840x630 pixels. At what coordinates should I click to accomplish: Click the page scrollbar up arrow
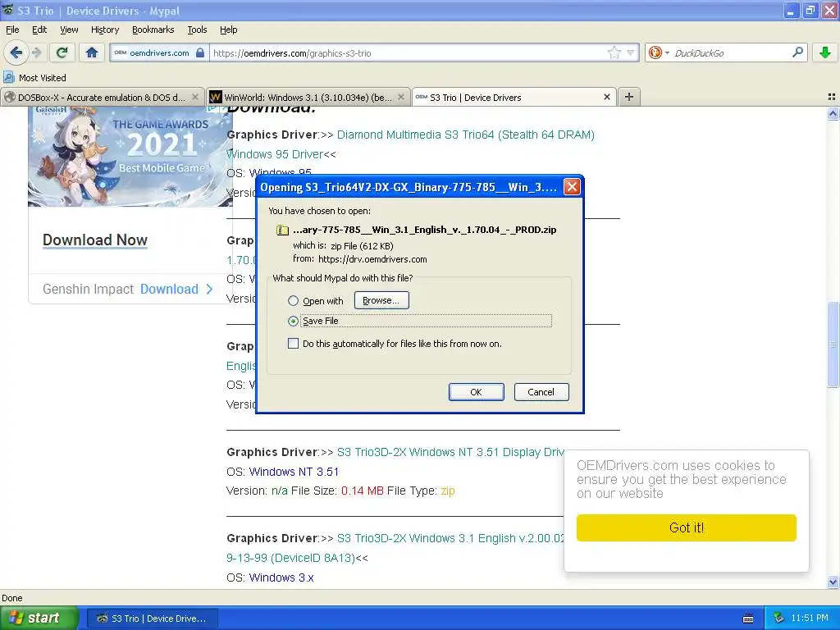[x=833, y=113]
